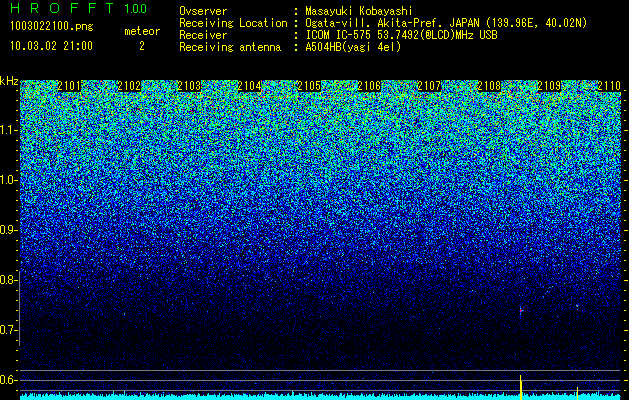Click the 0.6 frequency axis label
The image size is (629, 400).
click(x=7, y=380)
